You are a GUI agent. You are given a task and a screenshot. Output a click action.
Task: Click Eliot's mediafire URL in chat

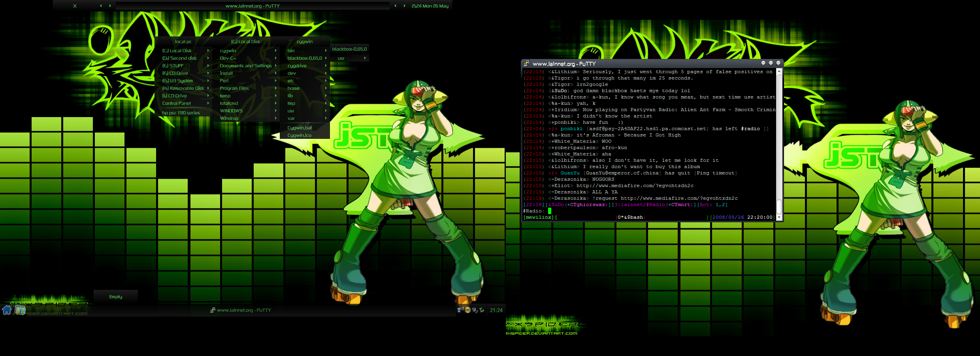pyautogui.click(x=635, y=186)
